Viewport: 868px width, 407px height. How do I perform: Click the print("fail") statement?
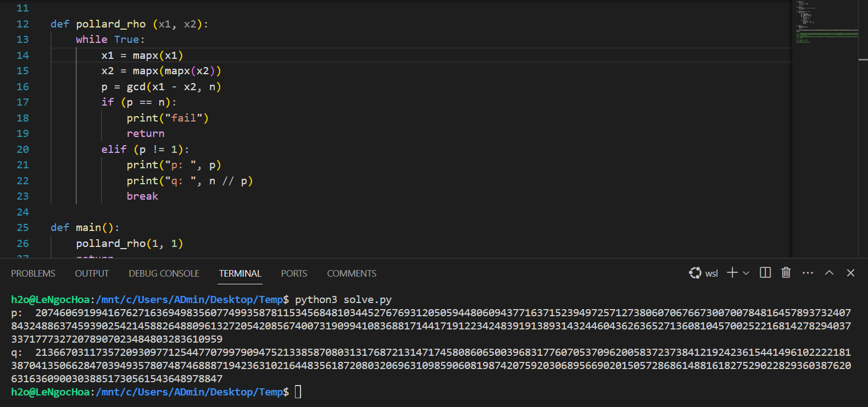[x=168, y=118]
